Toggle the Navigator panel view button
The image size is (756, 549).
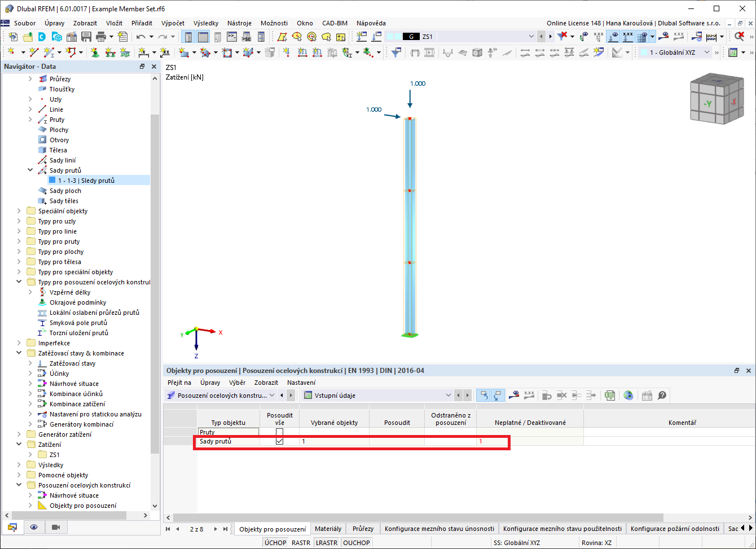click(188, 37)
